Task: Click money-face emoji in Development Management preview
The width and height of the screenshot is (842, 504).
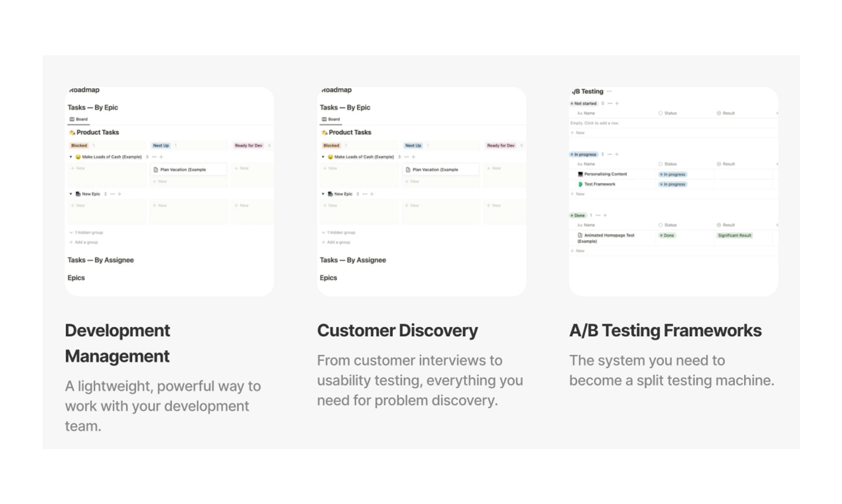Action: coord(78,157)
